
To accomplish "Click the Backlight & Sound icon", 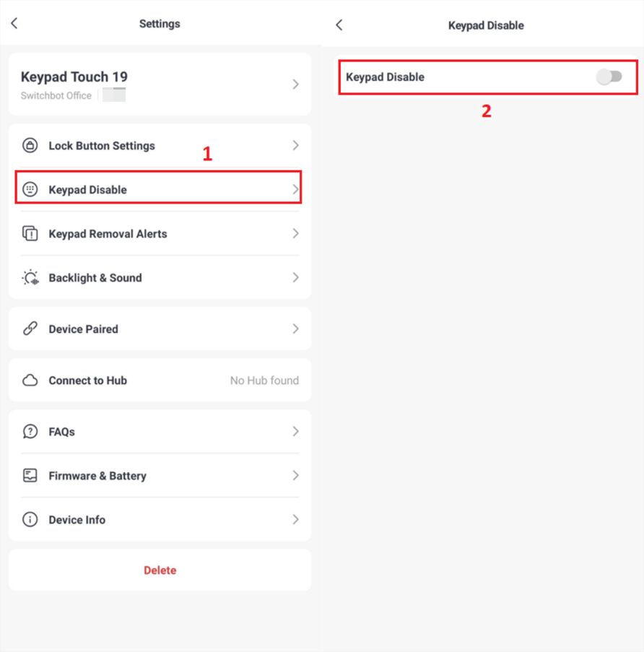I will pos(30,278).
